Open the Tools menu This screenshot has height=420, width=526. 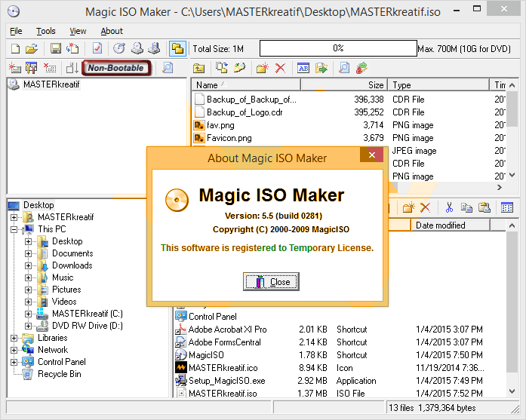click(x=46, y=31)
